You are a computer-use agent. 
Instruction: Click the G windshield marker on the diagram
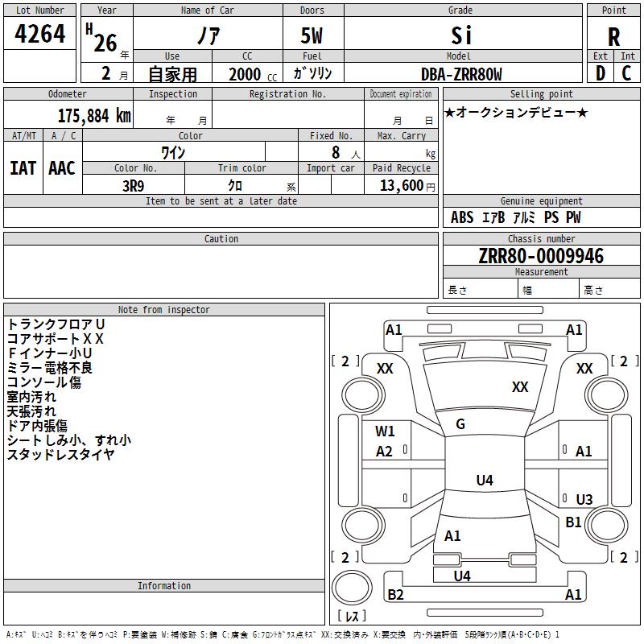click(460, 424)
